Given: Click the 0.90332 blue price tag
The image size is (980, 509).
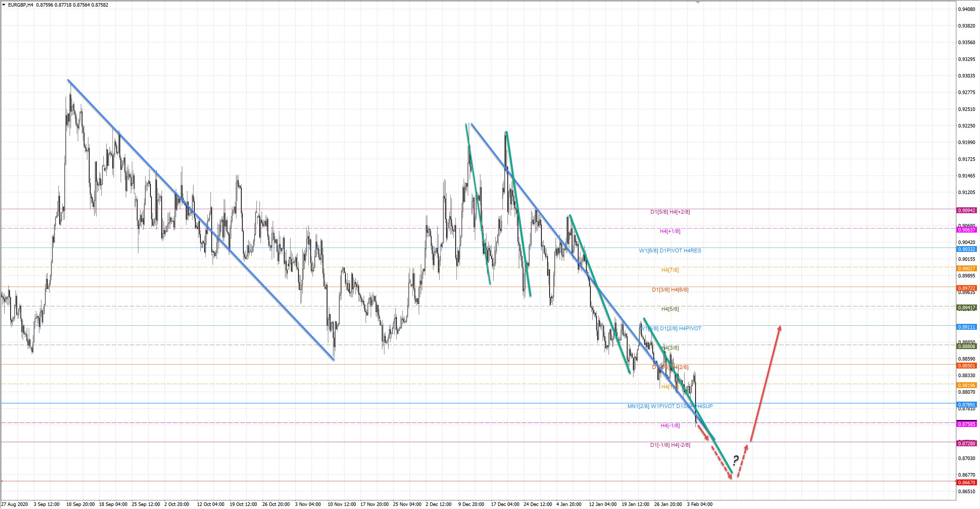Looking at the screenshot, I should point(966,249).
